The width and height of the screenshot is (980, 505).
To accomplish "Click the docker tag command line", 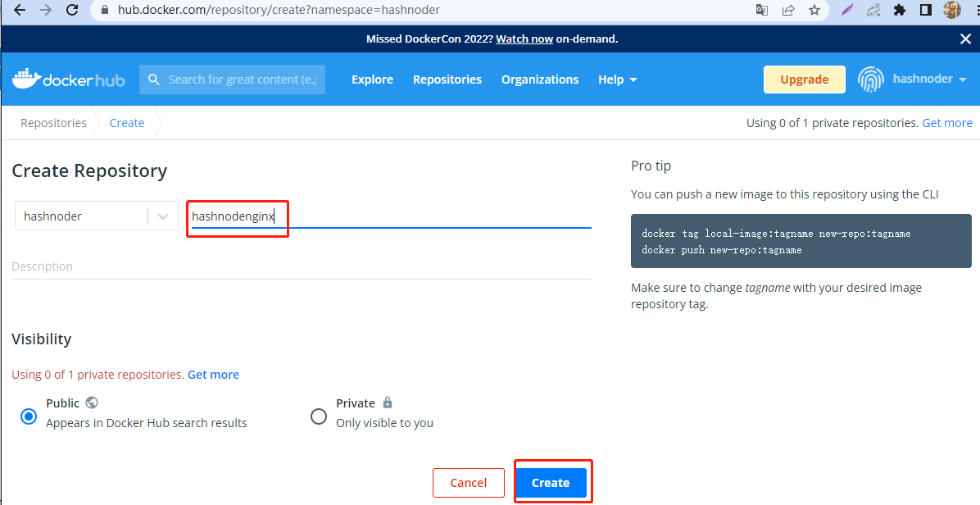I will tap(776, 234).
